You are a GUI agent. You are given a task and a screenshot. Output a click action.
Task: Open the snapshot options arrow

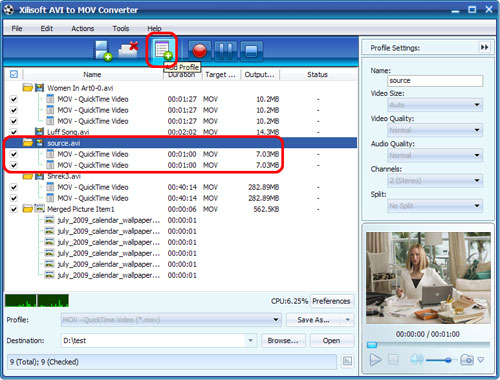click(481, 360)
